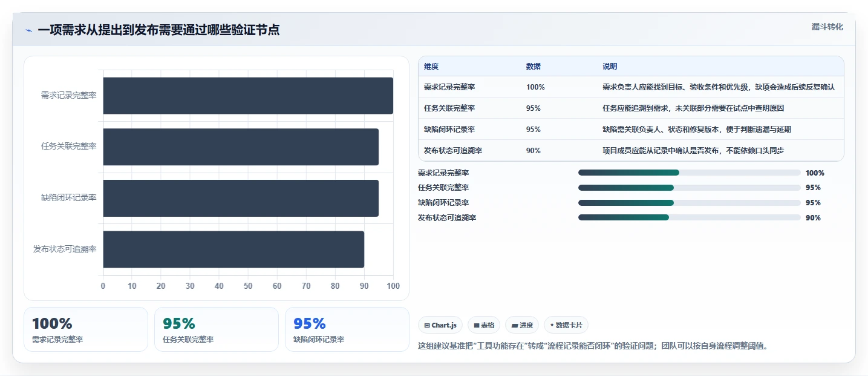
Task: Click the 90% value in table
Action: (534, 151)
